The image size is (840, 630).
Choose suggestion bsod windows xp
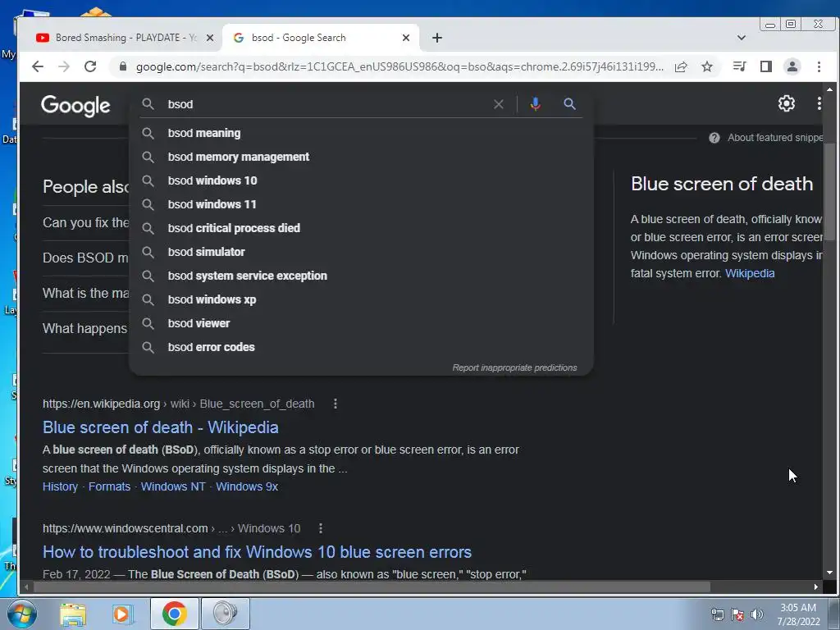pyautogui.click(x=361, y=299)
